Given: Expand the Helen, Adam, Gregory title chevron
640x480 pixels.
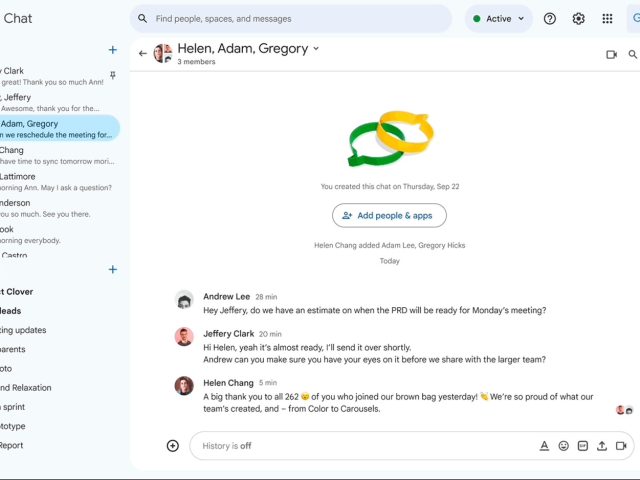Looking at the screenshot, I should [x=316, y=48].
